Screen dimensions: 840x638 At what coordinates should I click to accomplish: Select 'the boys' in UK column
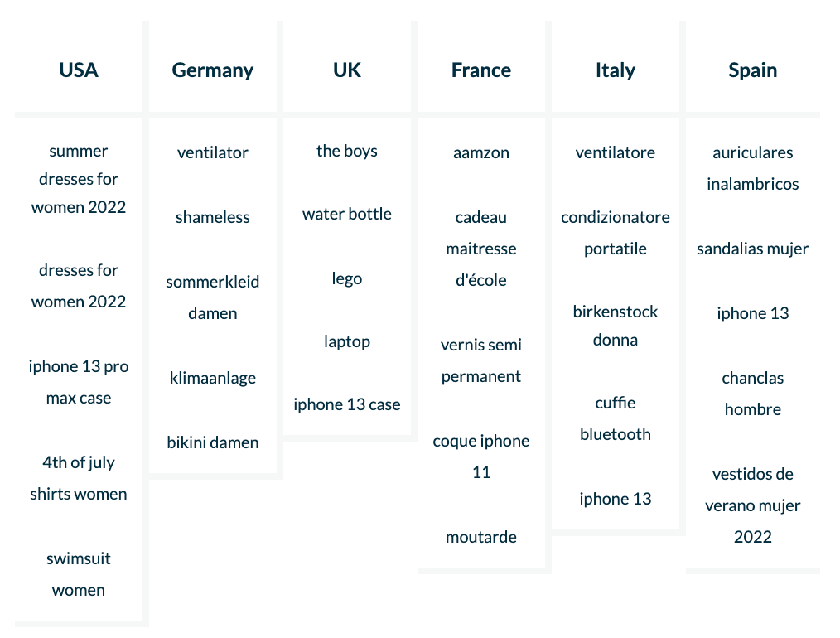click(347, 151)
